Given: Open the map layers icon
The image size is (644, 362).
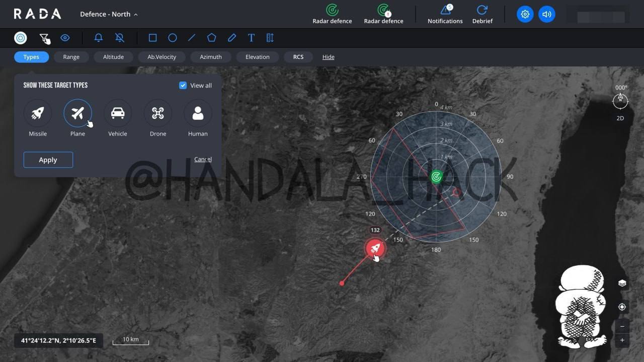Looking at the screenshot, I should [622, 283].
